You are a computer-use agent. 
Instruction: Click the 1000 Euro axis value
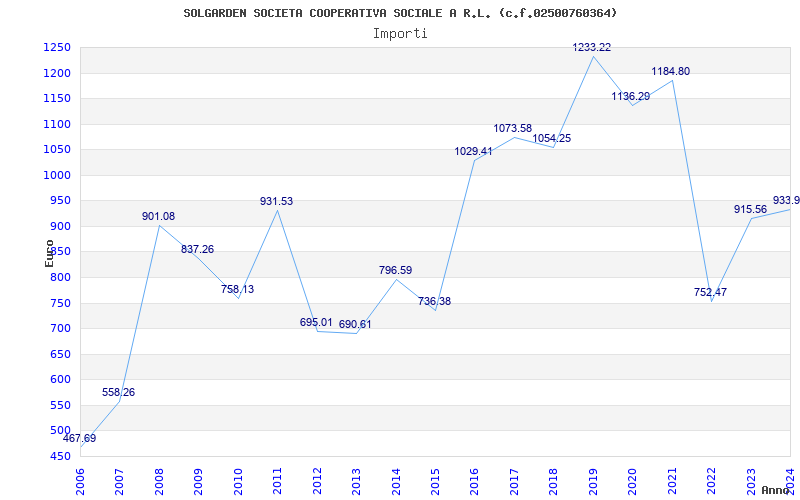56,176
